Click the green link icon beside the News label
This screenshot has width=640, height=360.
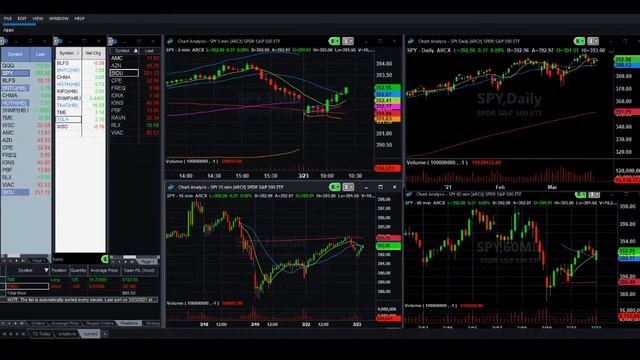(105, 259)
